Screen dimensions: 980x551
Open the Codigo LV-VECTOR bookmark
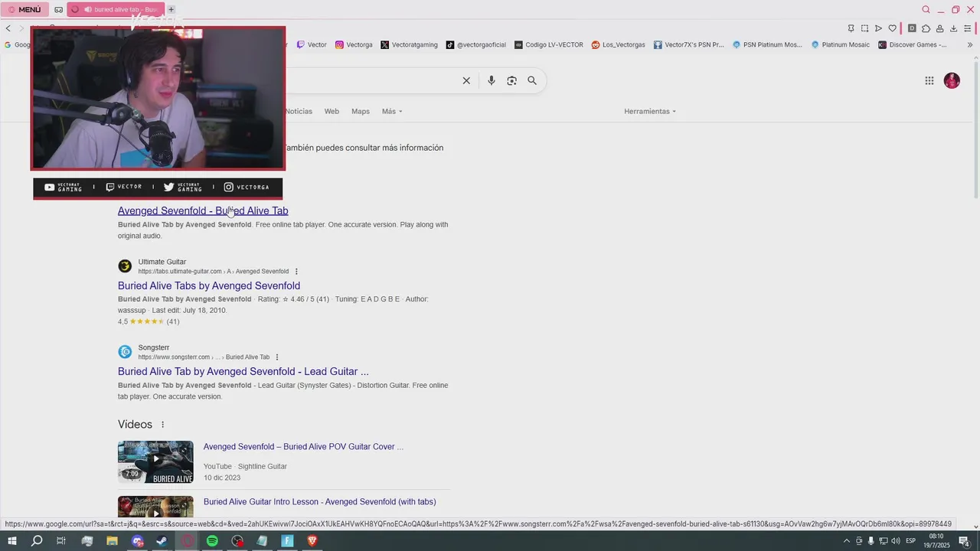(549, 44)
